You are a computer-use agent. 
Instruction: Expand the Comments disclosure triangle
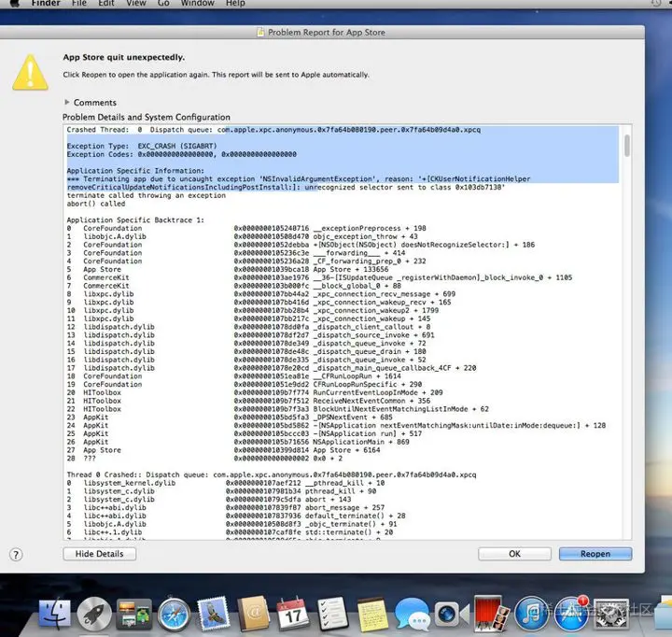coord(66,102)
